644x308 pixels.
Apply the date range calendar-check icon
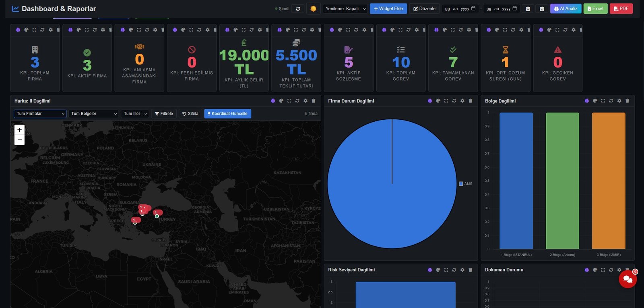click(x=528, y=8)
